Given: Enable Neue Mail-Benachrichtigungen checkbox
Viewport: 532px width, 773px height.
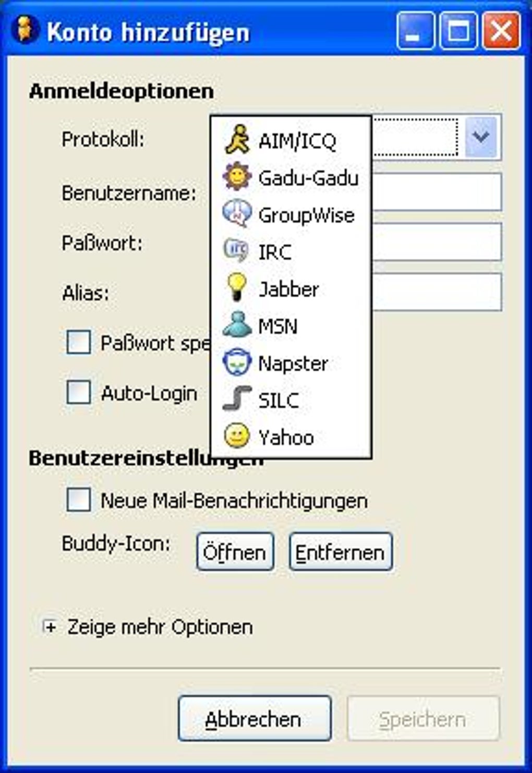Looking at the screenshot, I should [79, 500].
